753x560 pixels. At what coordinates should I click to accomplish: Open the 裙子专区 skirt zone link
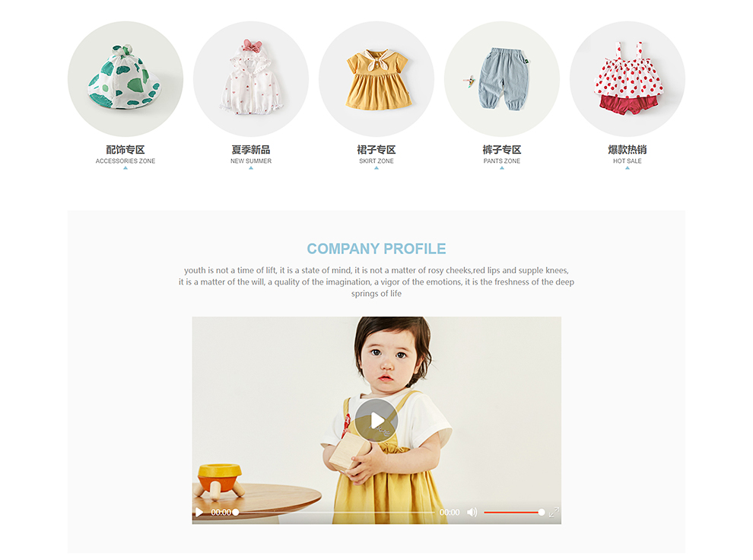[x=376, y=150]
